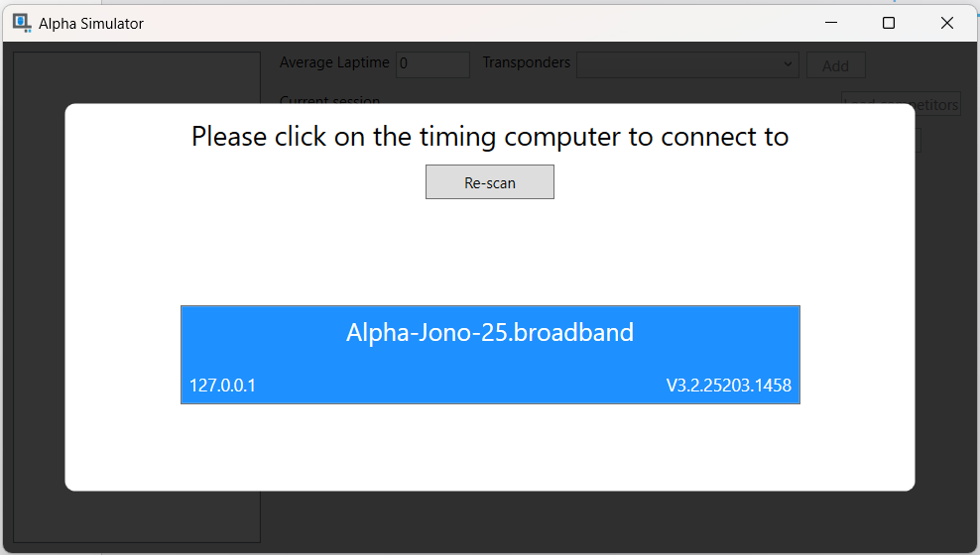
Task: Click the partially hidden Current session label
Action: [x=330, y=99]
